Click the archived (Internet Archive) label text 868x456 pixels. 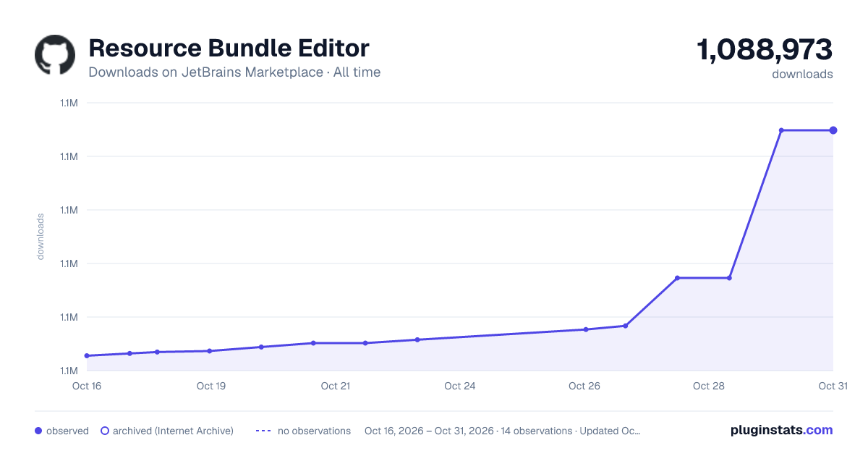(173, 431)
